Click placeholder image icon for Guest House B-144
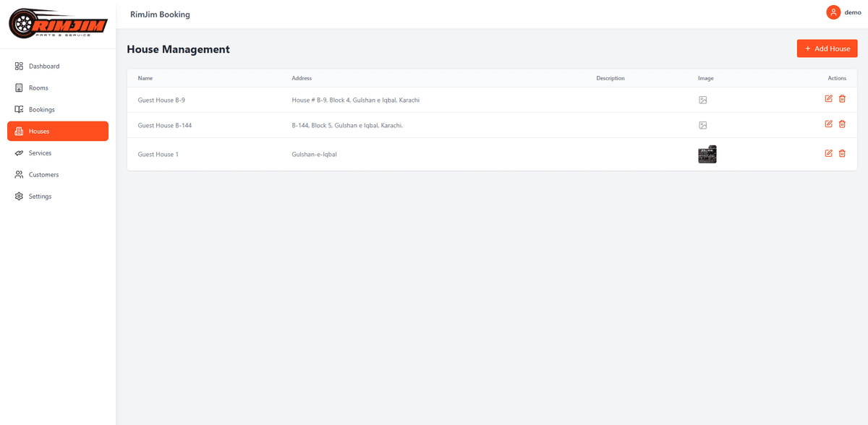This screenshot has height=425, width=868. [702, 125]
